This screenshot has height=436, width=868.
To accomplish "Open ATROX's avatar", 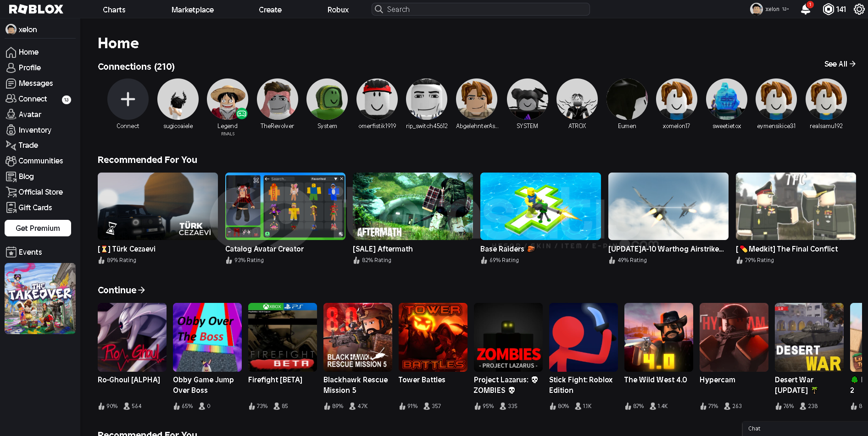I will pos(577,99).
